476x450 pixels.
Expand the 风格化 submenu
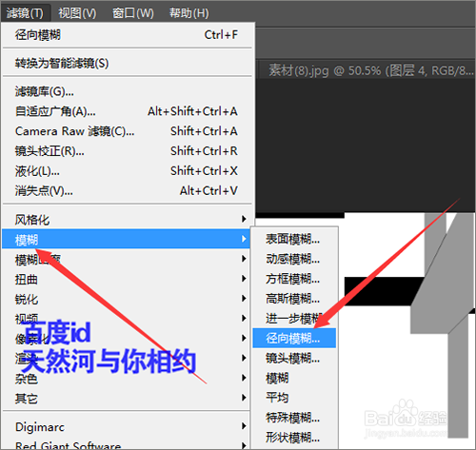pyautogui.click(x=127, y=220)
